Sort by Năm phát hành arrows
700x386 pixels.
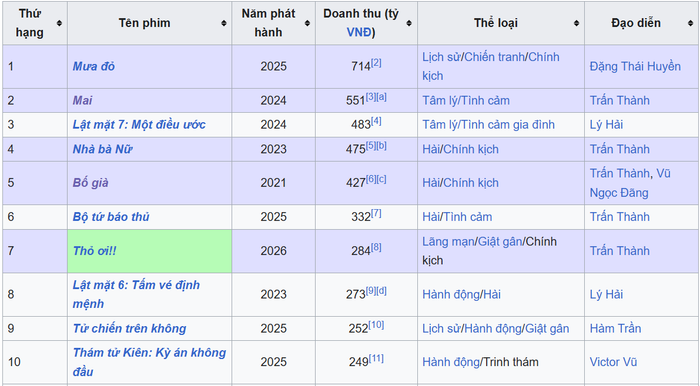pyautogui.click(x=307, y=23)
